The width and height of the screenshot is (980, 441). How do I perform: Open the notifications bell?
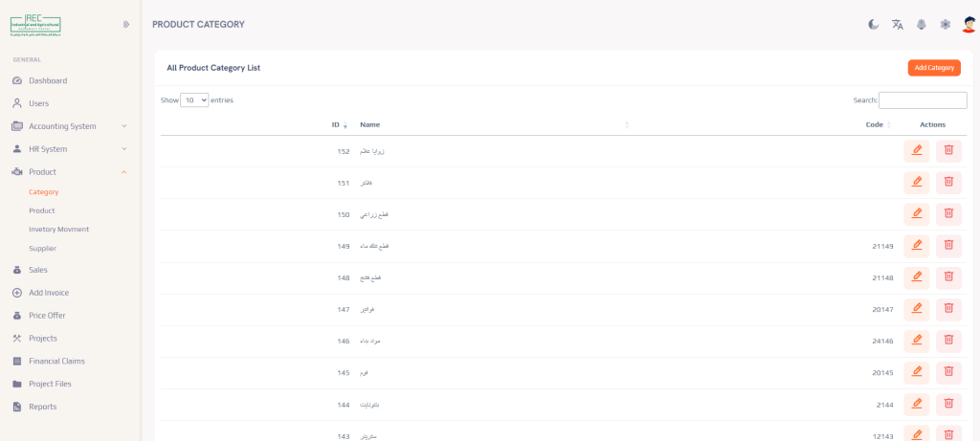click(x=922, y=24)
